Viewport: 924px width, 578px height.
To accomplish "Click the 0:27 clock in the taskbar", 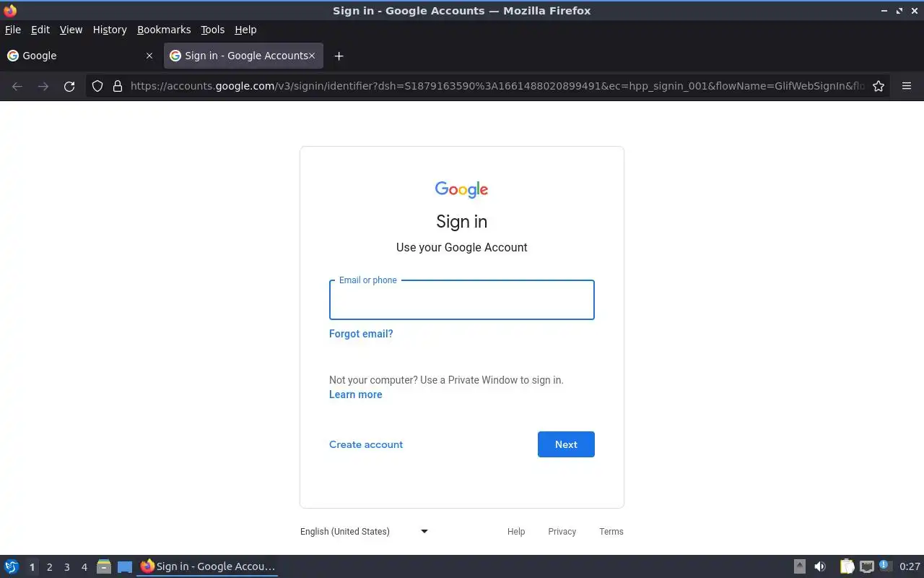I will 910,566.
